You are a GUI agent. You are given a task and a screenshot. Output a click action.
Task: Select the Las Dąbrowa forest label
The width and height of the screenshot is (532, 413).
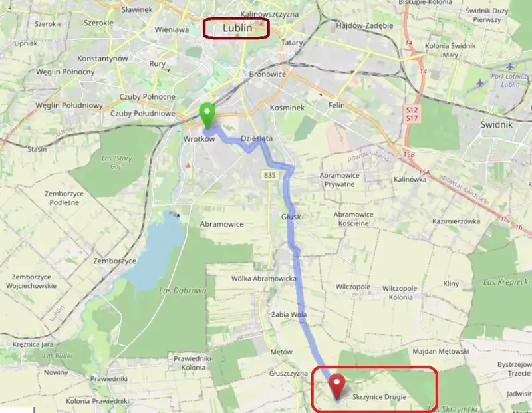[x=183, y=291]
